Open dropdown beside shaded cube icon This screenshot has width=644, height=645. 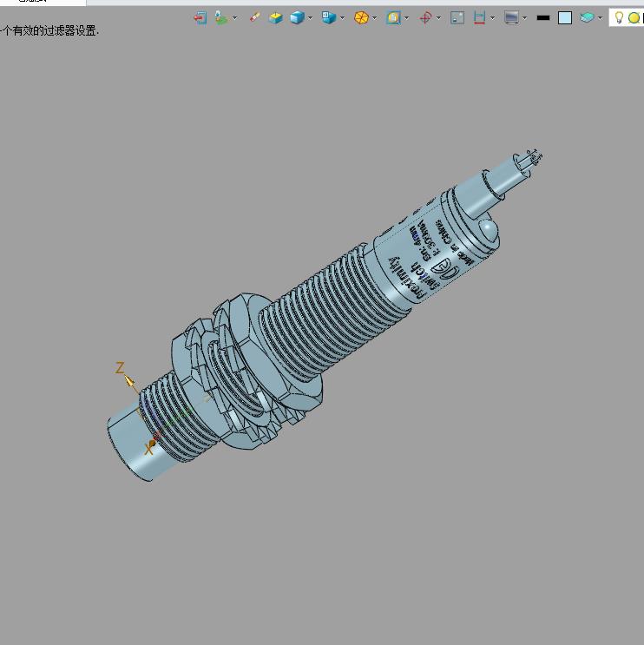point(310,18)
